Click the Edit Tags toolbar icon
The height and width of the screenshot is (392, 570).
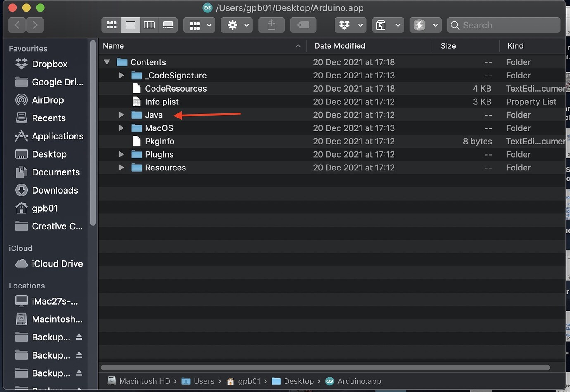point(303,25)
